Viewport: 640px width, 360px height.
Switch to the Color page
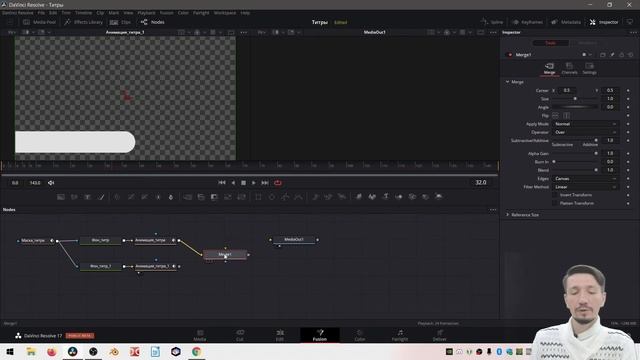pyautogui.click(x=360, y=336)
